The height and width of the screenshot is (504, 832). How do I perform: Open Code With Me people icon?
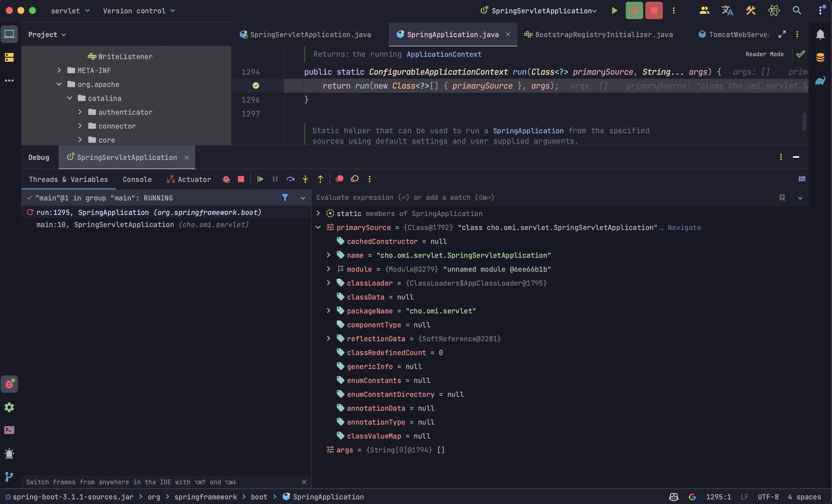pos(704,10)
